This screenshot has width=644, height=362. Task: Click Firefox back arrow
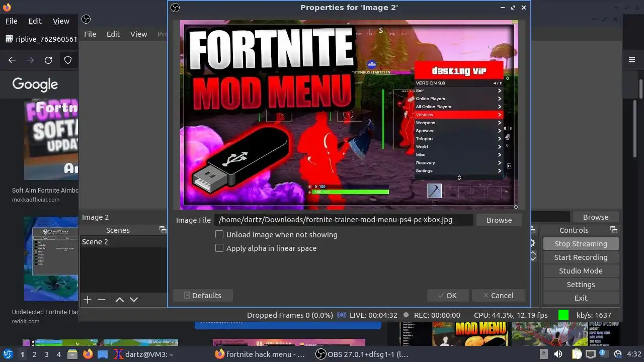click(12, 60)
